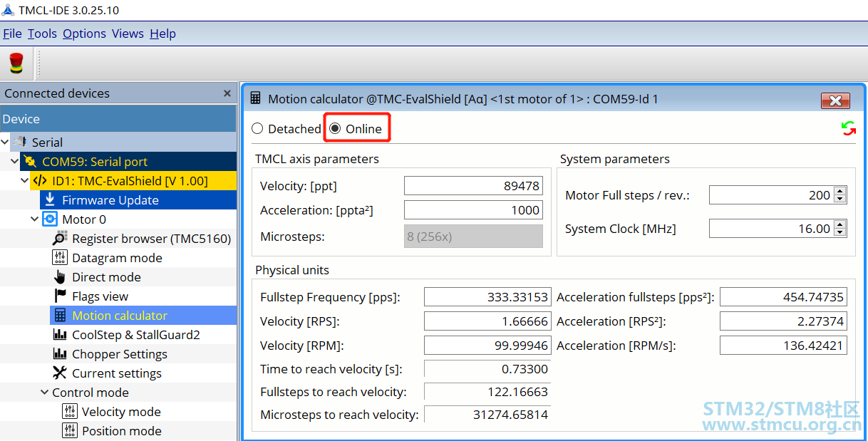Screen dimensions: 868x441
Task: Click the Velocity [RPS] field
Action: 487,321
